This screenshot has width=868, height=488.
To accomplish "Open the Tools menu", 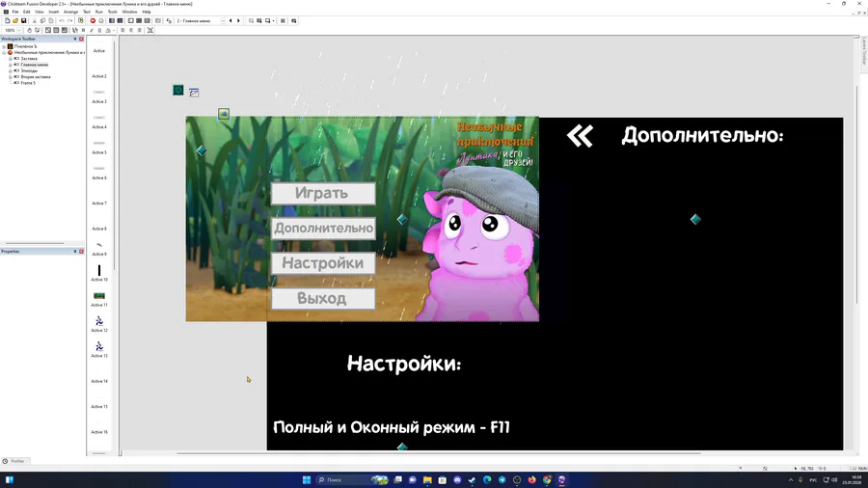I will click(113, 12).
